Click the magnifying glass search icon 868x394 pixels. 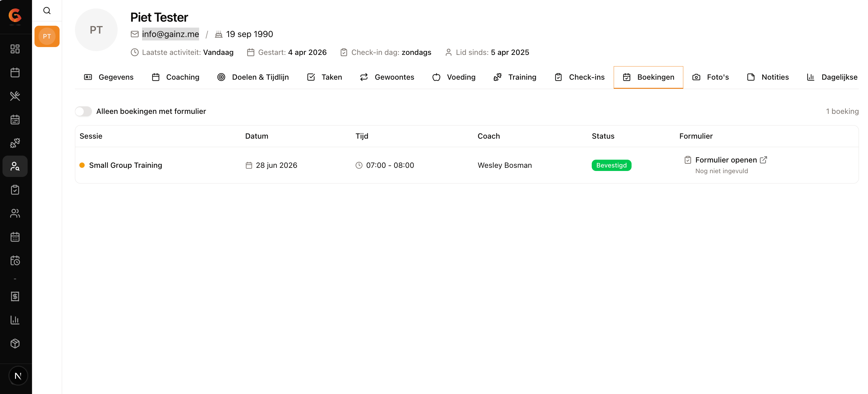click(x=47, y=11)
